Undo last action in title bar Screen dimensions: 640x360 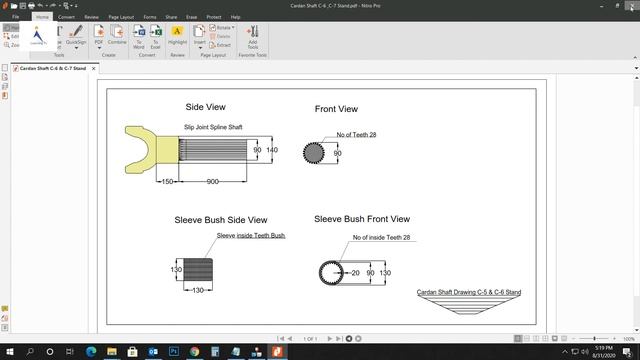pos(40,6)
